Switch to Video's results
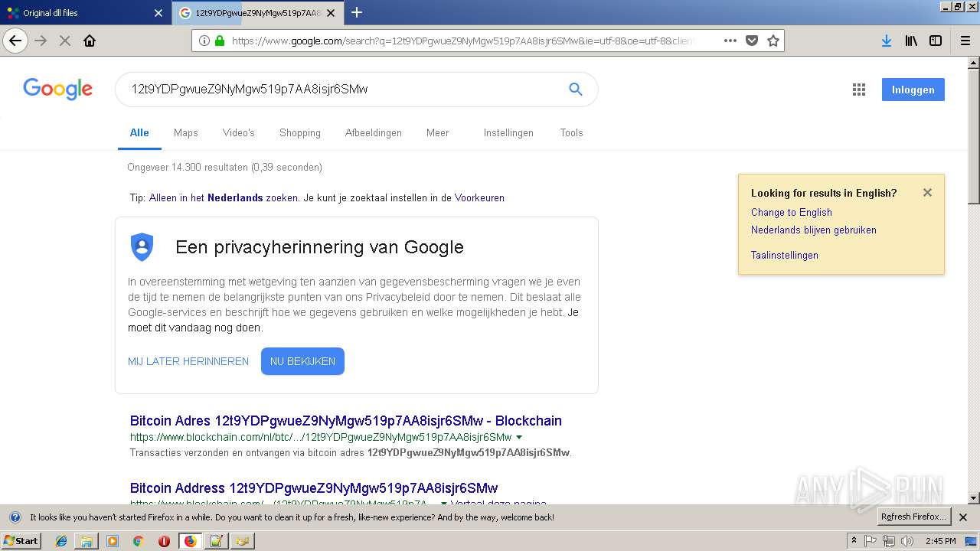The width and height of the screenshot is (980, 551). 239,132
